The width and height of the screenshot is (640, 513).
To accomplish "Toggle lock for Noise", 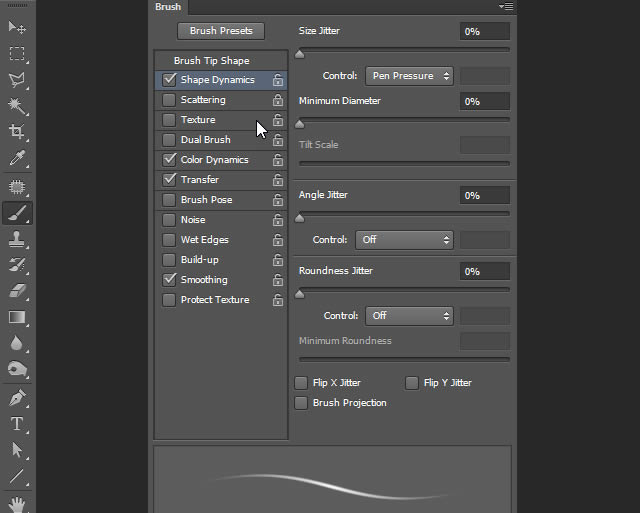I will (278, 220).
